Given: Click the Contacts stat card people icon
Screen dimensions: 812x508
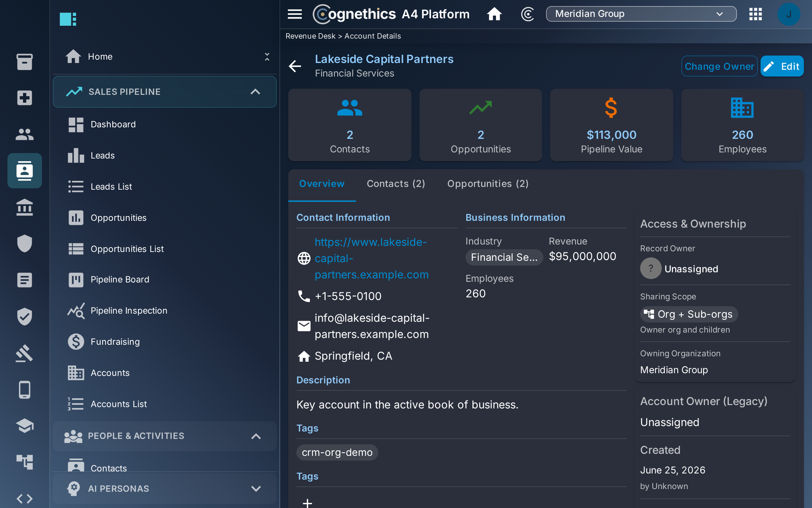Looking at the screenshot, I should [350, 108].
